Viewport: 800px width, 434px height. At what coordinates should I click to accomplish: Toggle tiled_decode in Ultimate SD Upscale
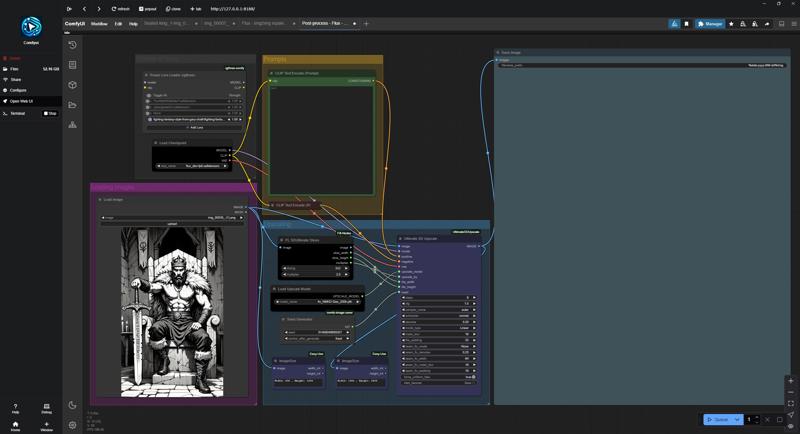click(x=439, y=383)
